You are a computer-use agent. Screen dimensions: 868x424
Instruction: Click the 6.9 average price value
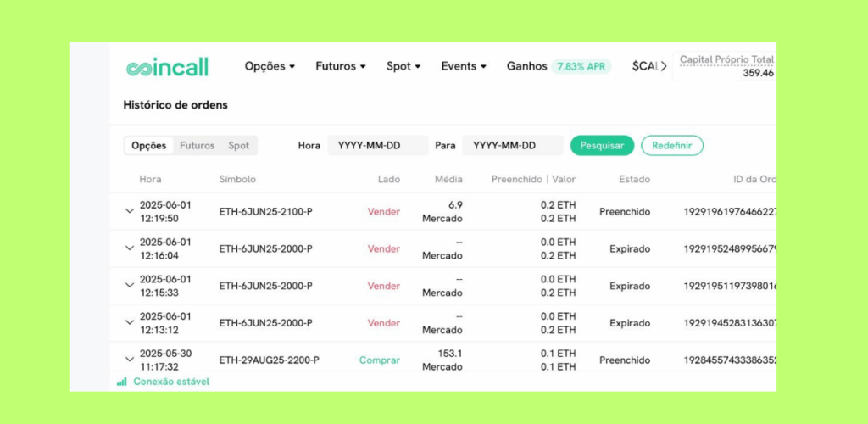click(x=455, y=205)
